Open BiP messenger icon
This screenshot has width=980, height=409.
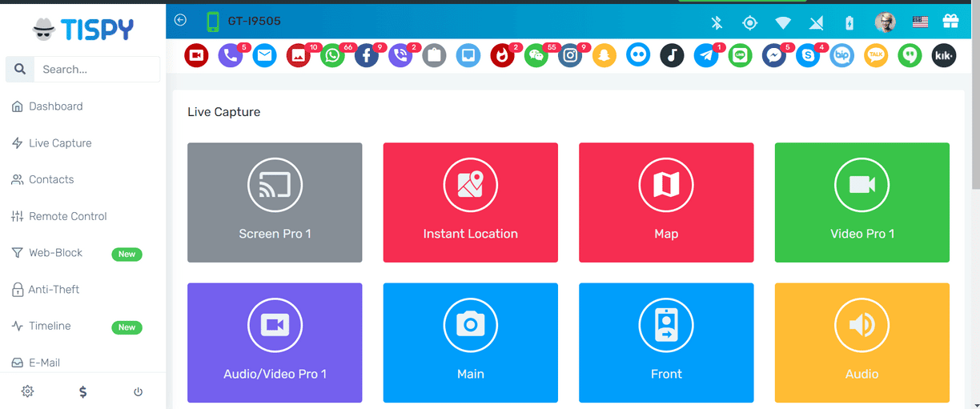tap(842, 55)
